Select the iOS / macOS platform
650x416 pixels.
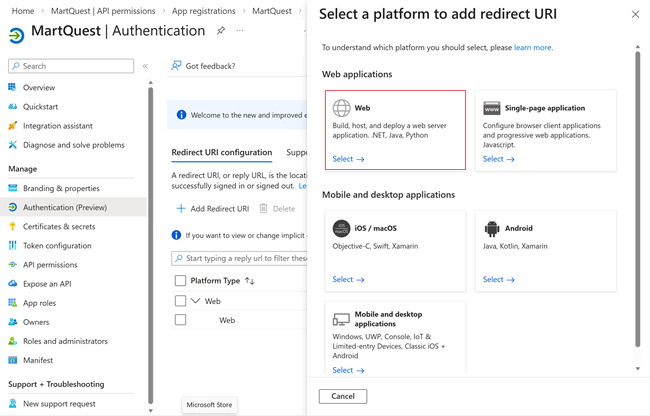[348, 280]
